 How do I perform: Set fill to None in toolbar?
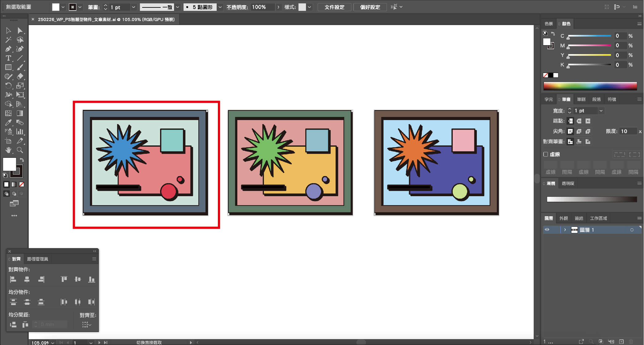point(22,184)
